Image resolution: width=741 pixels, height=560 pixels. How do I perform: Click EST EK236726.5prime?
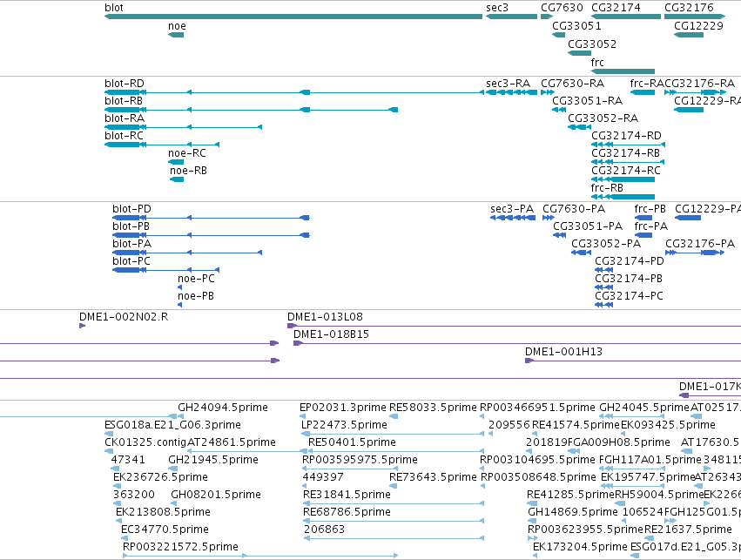(118, 486)
